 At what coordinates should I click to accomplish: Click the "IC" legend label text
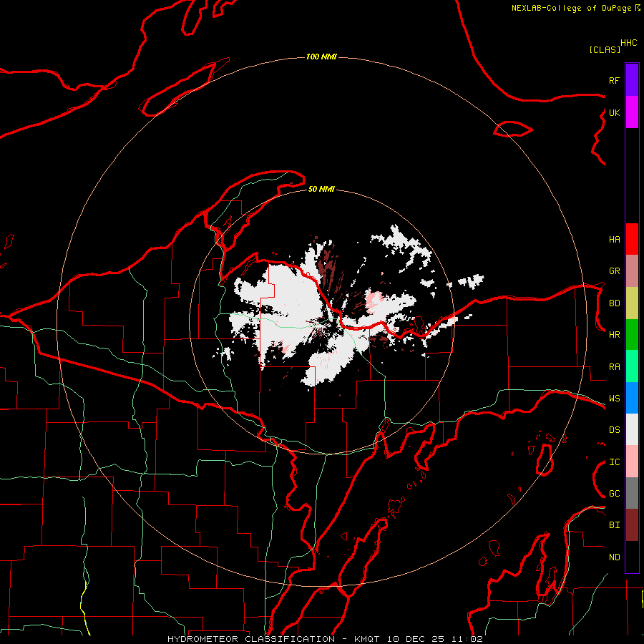(x=614, y=462)
